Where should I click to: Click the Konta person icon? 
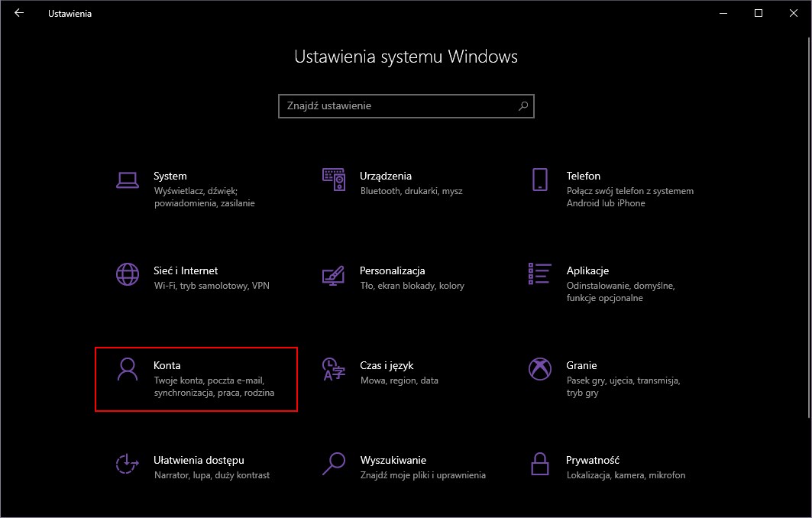click(128, 369)
